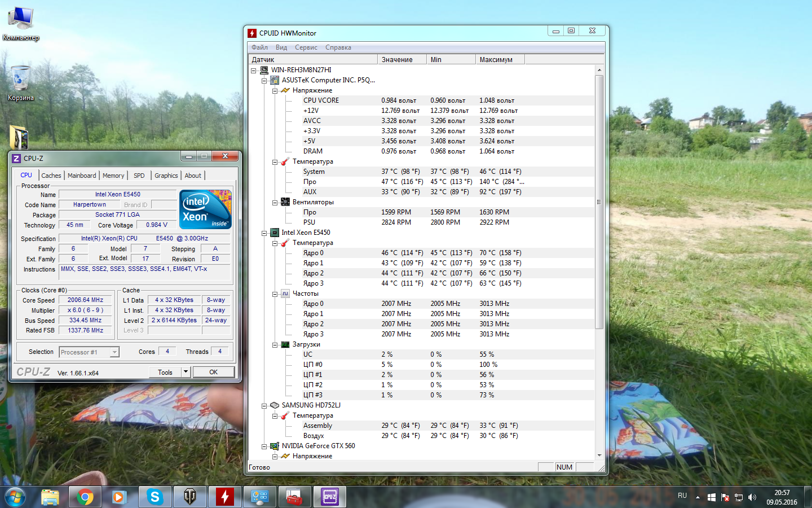Screen dimensions: 812x508
Task: Open the About tab in CPU-Z
Action: (x=193, y=176)
